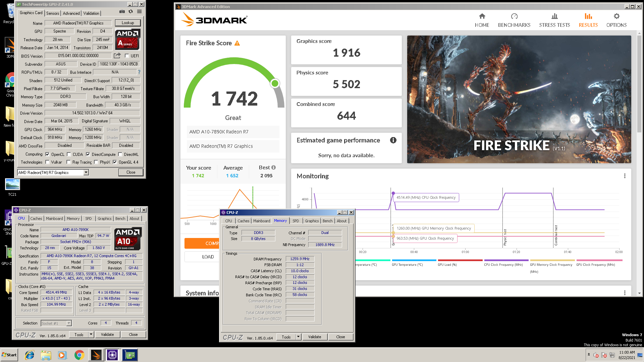Click the Action Center flag tray icon
644x362 pixels.
(x=604, y=355)
